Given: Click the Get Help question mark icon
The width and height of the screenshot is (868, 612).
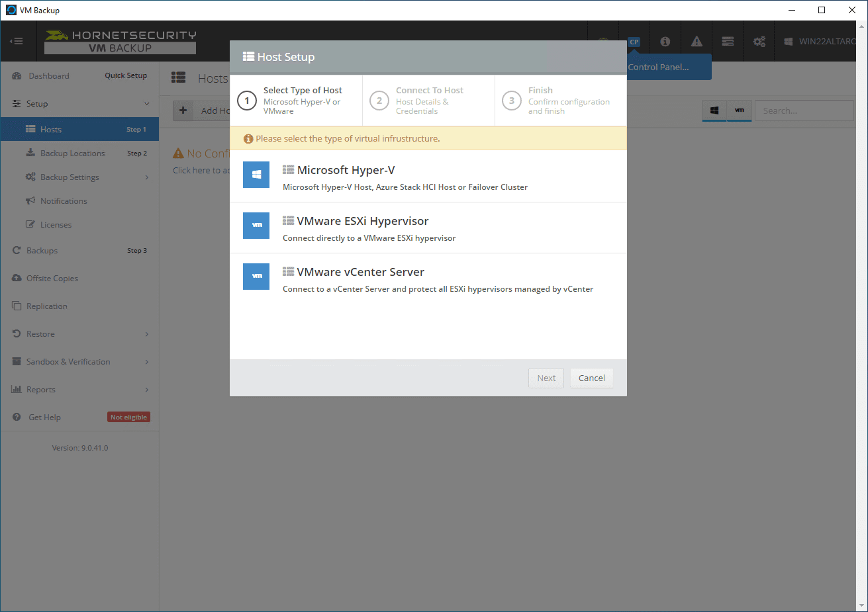Looking at the screenshot, I should [17, 417].
